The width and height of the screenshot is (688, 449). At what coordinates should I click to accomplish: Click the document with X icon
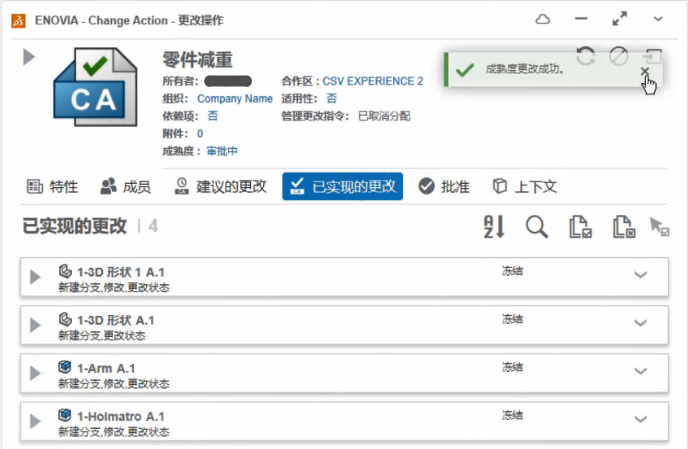pyautogui.click(x=624, y=227)
